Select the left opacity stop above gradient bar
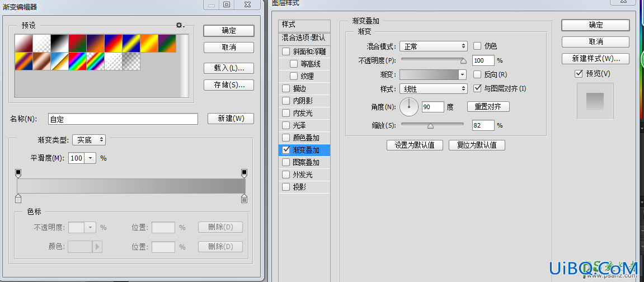Screen dimensions: 644x282 [18, 173]
